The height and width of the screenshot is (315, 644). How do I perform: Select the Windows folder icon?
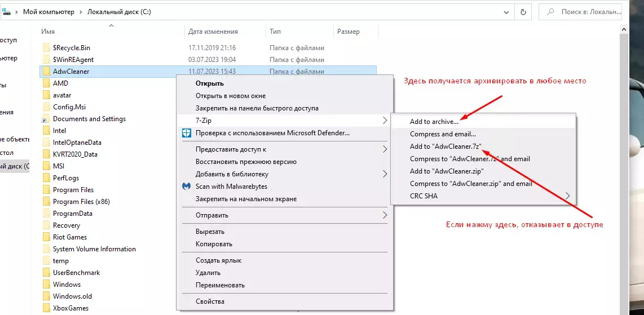pos(46,284)
